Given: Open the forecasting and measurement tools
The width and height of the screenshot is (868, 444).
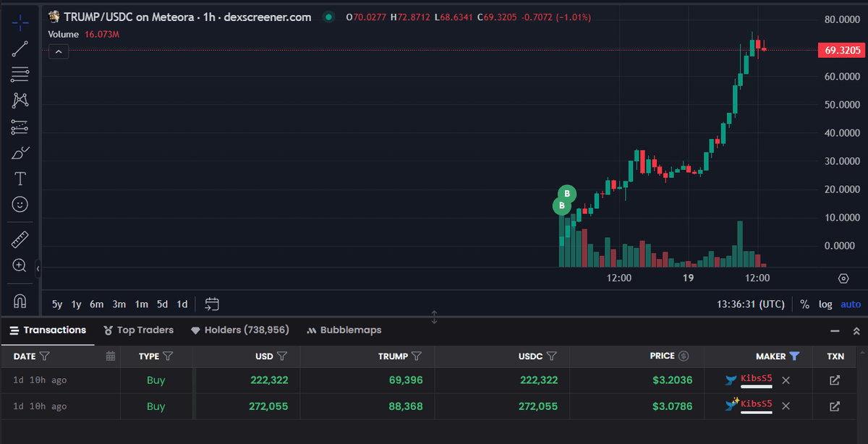Looking at the screenshot, I should (20, 127).
